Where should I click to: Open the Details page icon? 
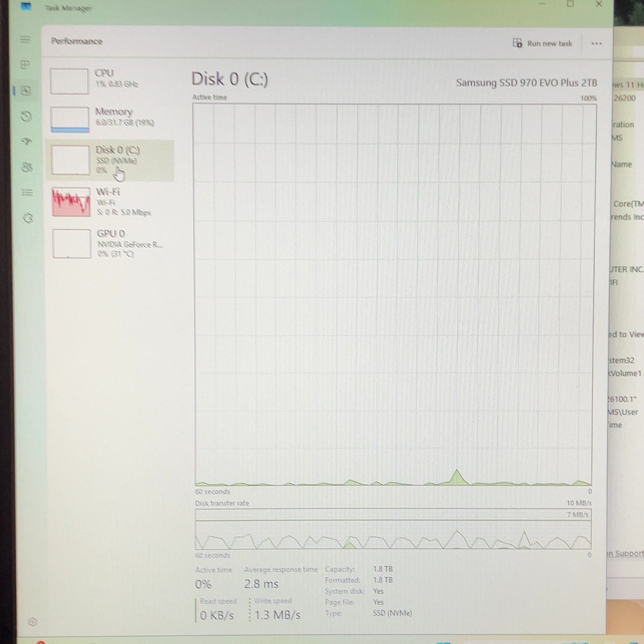pos(27,193)
